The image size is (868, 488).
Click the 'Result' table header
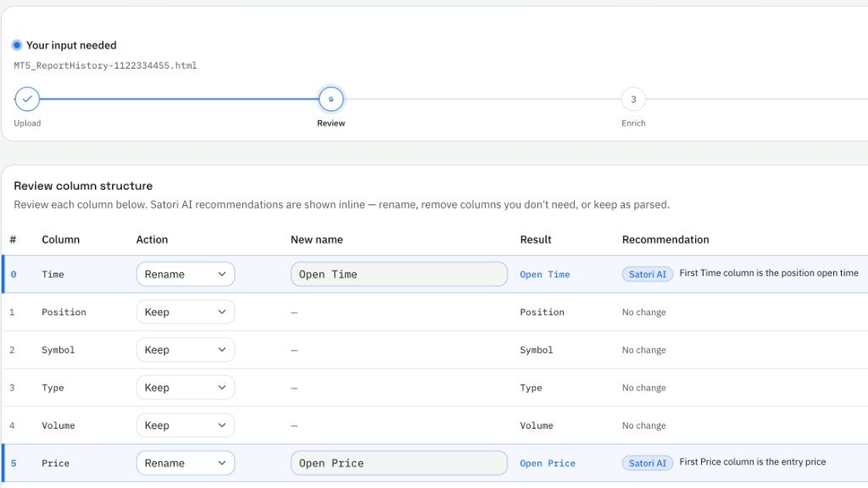pos(536,240)
